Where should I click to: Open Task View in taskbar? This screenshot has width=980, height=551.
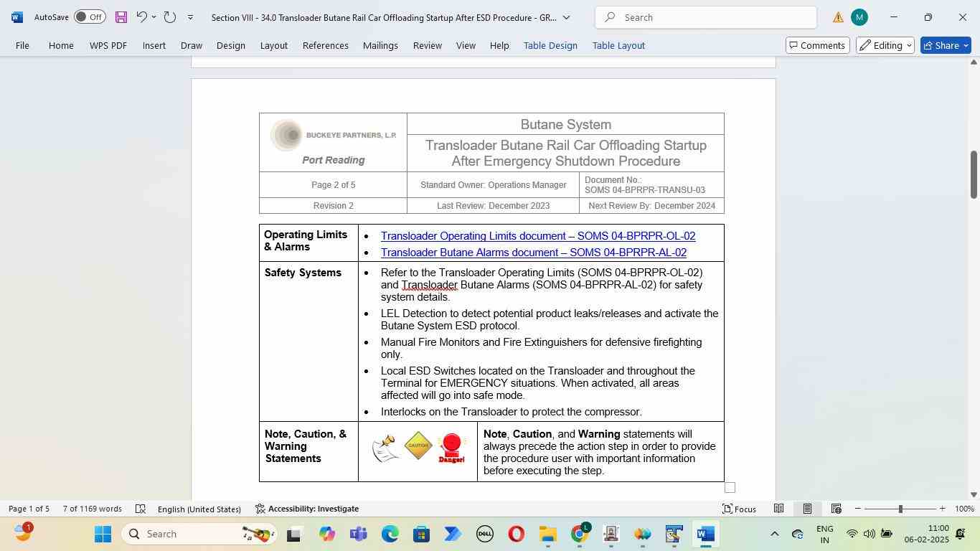(x=294, y=534)
